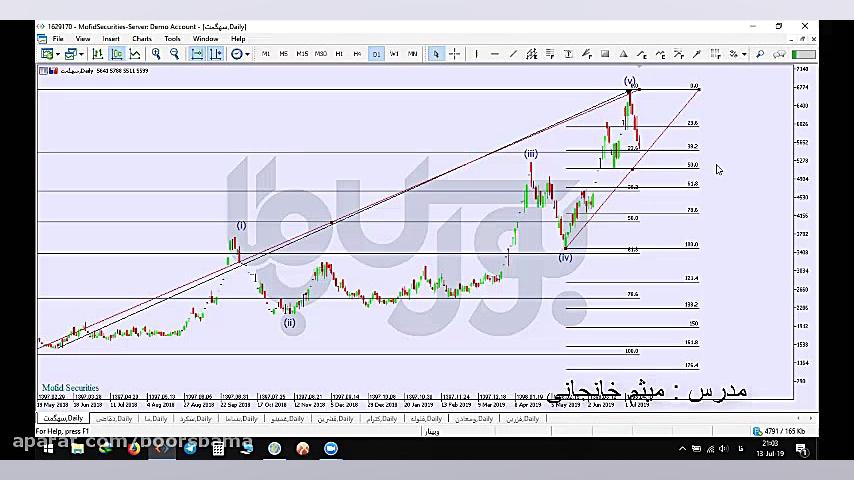Viewport: 854px width, 480px height.
Task: Open the File menu
Action: tap(58, 39)
